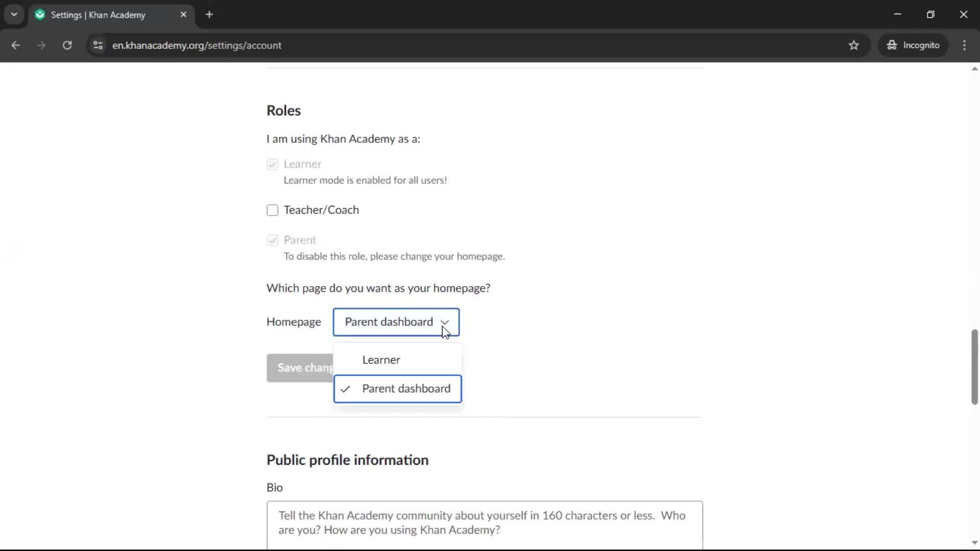Reload the Khan Academy settings page
980x551 pixels.
67,45
